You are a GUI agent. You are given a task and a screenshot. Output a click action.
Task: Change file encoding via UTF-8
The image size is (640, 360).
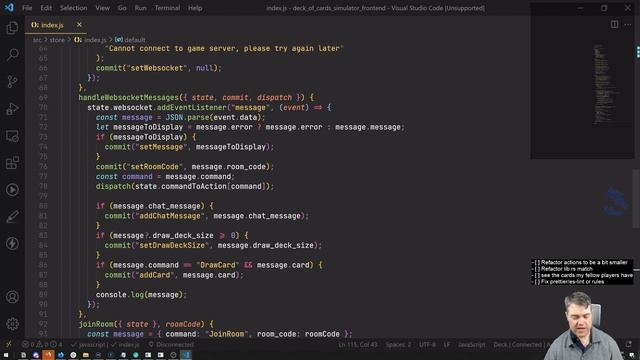click(427, 344)
